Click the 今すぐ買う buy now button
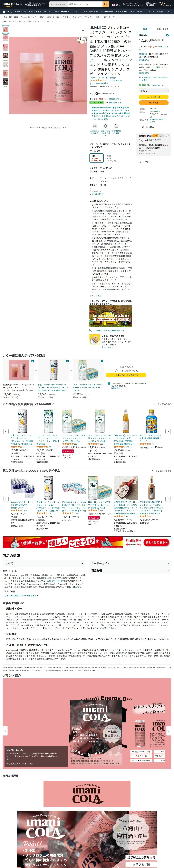This screenshot has width=174, height=868. click(x=153, y=103)
